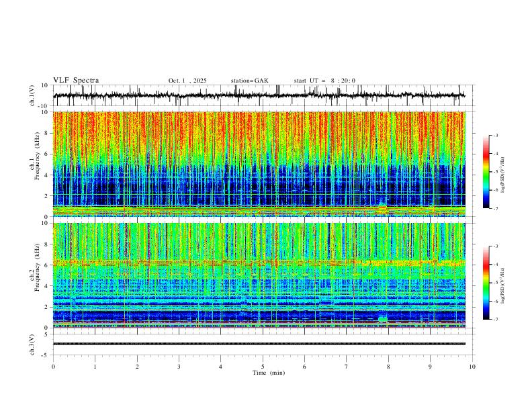Click time axis tick label "2"

tap(137, 367)
